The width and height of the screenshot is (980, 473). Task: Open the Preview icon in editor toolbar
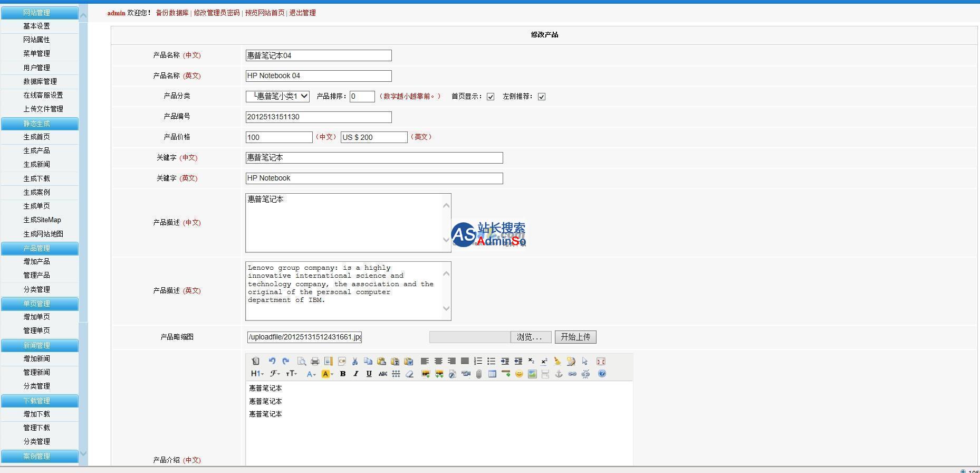click(302, 361)
